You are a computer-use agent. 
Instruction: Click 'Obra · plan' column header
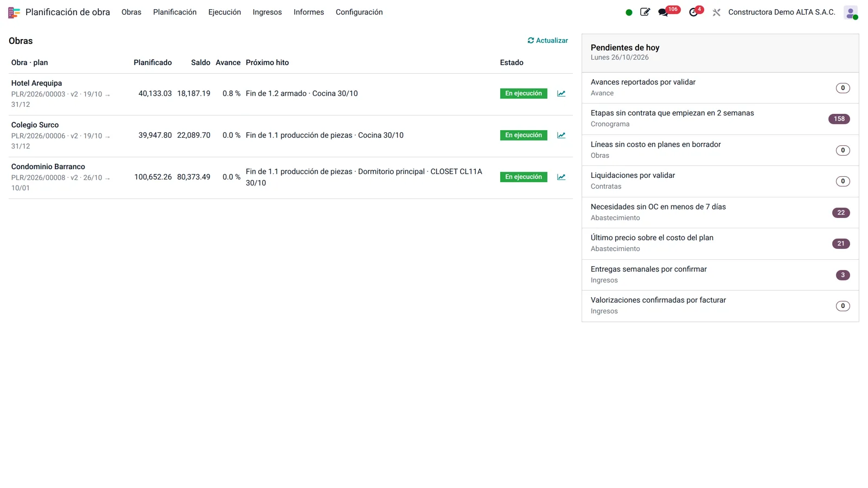(x=29, y=63)
